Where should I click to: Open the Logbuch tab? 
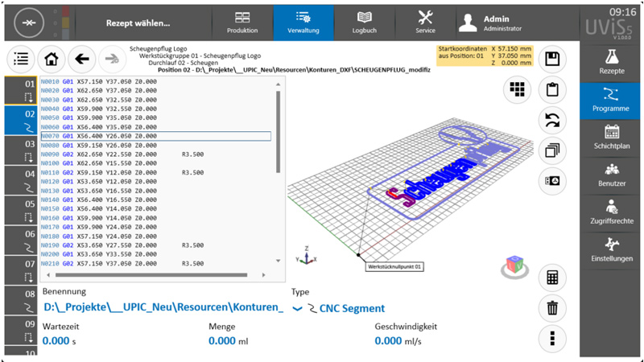[364, 23]
